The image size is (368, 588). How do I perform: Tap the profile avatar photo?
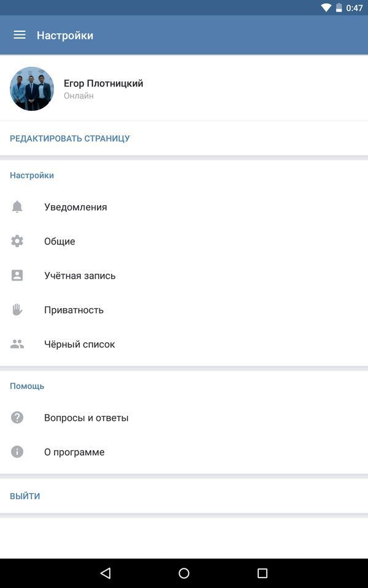[32, 89]
